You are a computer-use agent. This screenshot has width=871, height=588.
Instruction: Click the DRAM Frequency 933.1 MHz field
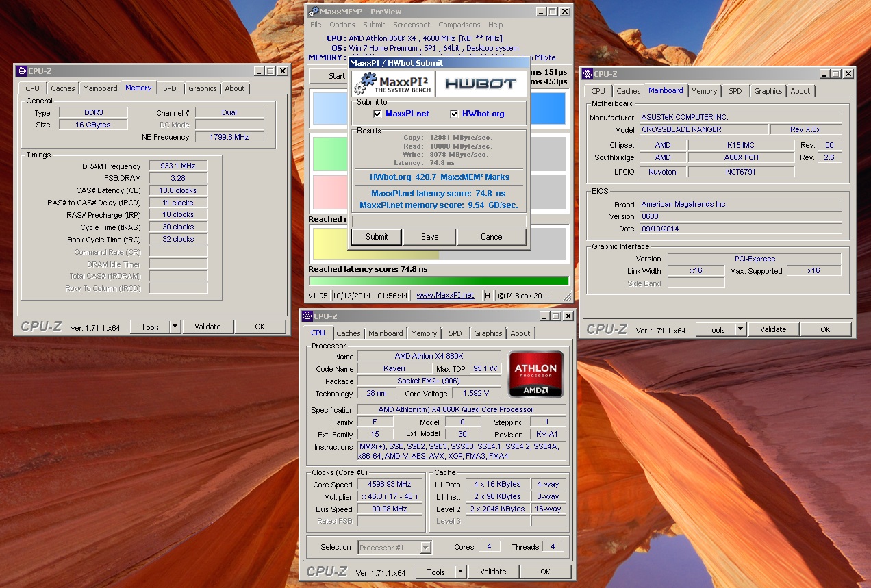pyautogui.click(x=178, y=166)
